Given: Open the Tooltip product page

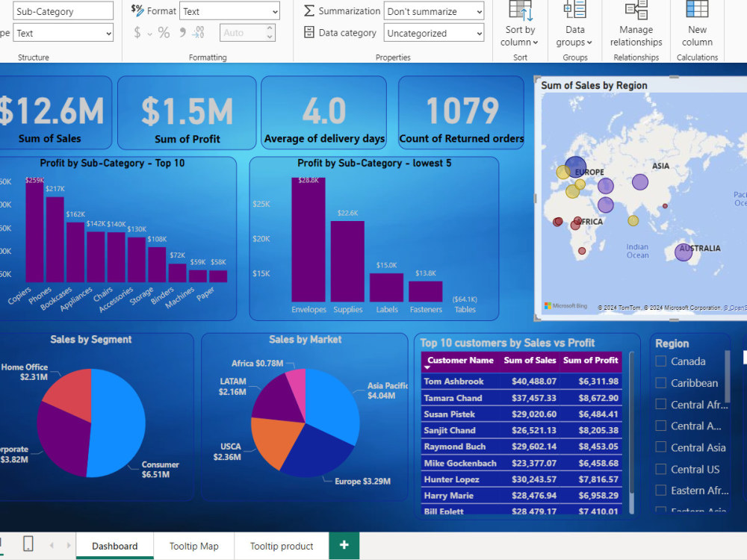Looking at the screenshot, I should pyautogui.click(x=281, y=546).
